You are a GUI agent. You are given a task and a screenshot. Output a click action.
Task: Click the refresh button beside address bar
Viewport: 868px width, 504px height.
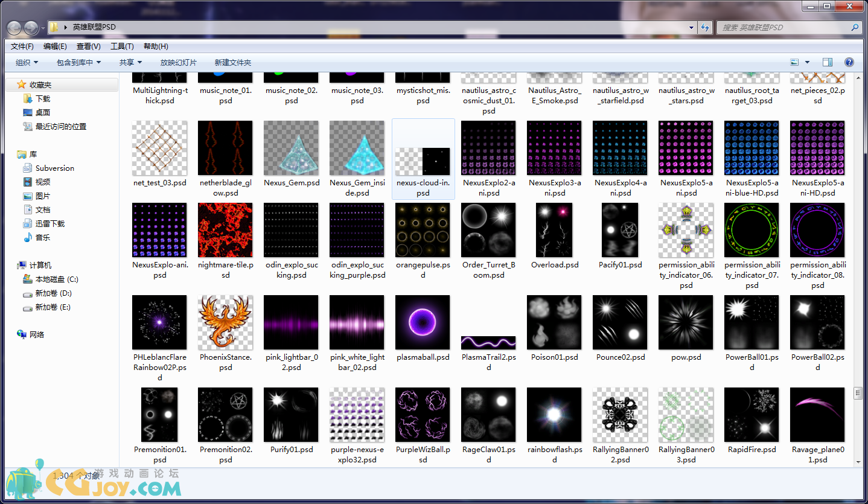coord(704,27)
